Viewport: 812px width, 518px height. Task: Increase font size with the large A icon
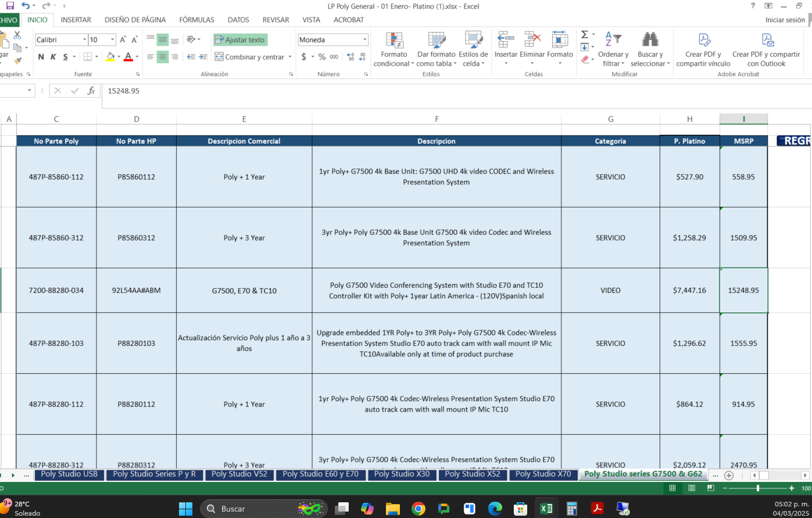(x=123, y=40)
